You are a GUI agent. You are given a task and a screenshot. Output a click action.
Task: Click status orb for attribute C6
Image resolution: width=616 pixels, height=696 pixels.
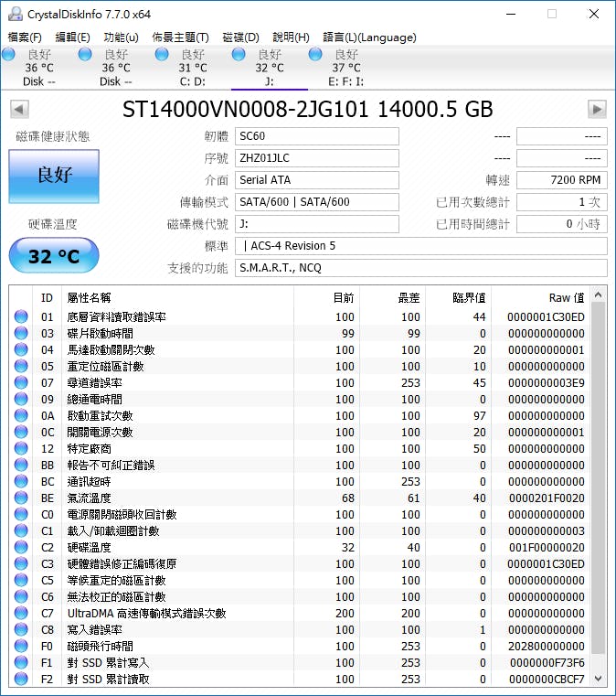(x=21, y=596)
